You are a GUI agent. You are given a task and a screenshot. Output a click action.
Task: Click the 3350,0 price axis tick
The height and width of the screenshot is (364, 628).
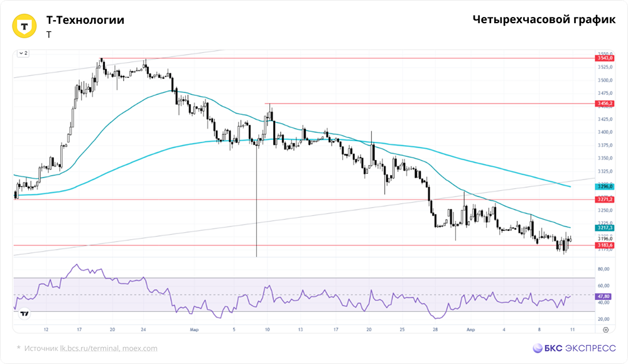(x=605, y=158)
